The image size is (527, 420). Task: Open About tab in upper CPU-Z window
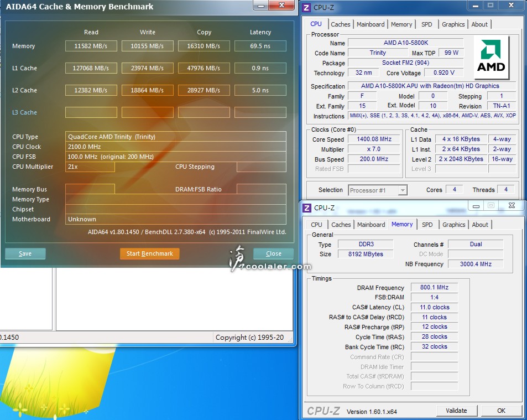pyautogui.click(x=479, y=24)
